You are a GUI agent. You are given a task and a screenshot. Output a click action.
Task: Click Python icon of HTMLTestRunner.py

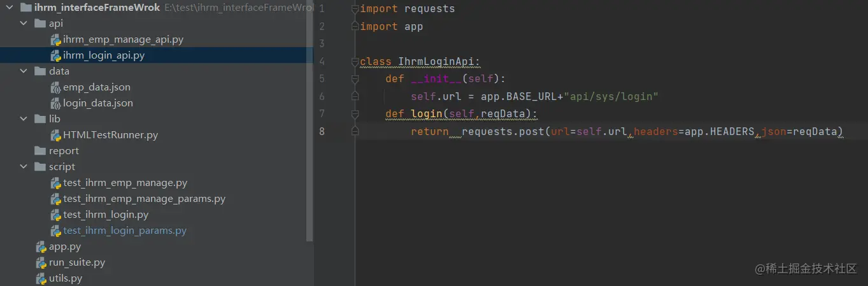point(56,135)
